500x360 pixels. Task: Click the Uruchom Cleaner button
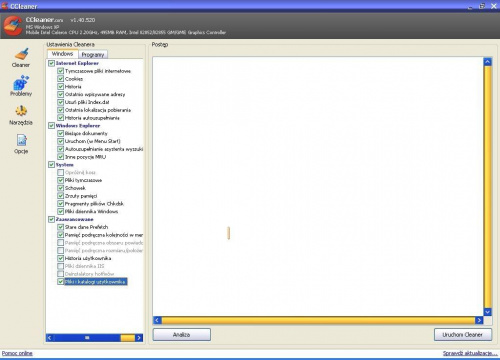click(463, 335)
